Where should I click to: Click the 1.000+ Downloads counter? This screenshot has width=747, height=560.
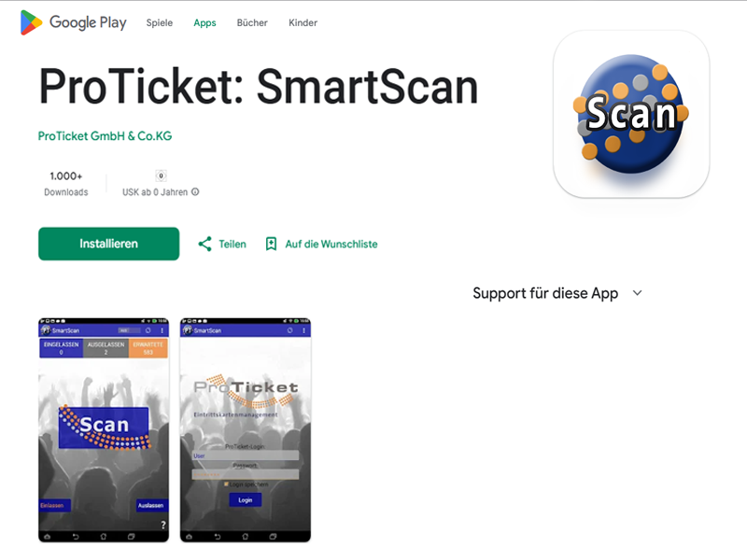66,183
